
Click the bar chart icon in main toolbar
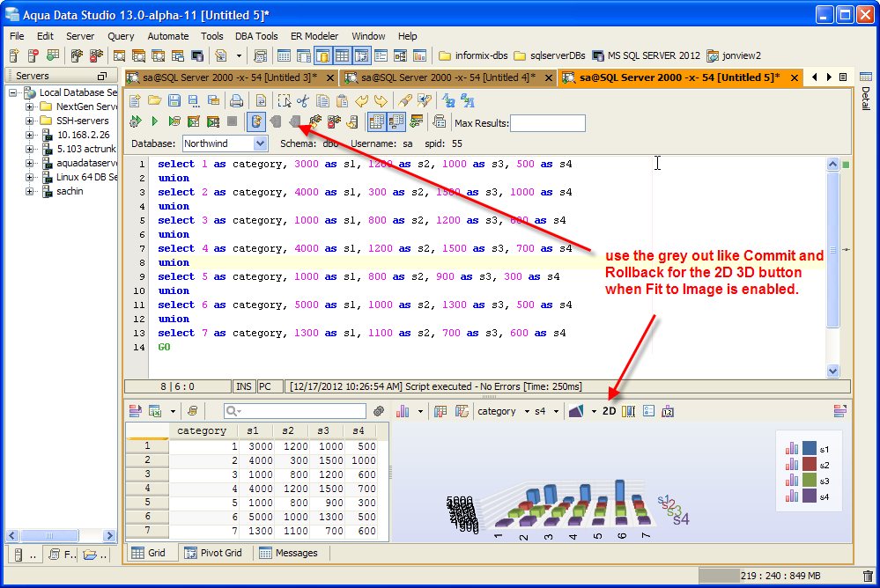[x=419, y=55]
